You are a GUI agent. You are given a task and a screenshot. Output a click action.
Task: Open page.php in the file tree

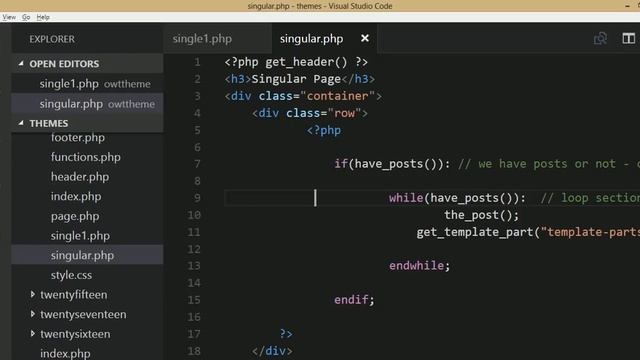point(75,216)
